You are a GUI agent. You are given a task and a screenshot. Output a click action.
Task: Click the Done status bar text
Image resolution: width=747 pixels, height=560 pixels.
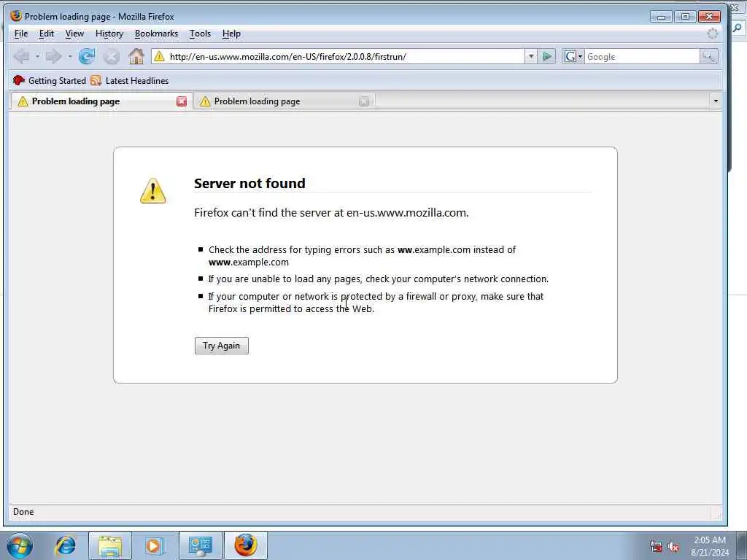click(x=23, y=512)
